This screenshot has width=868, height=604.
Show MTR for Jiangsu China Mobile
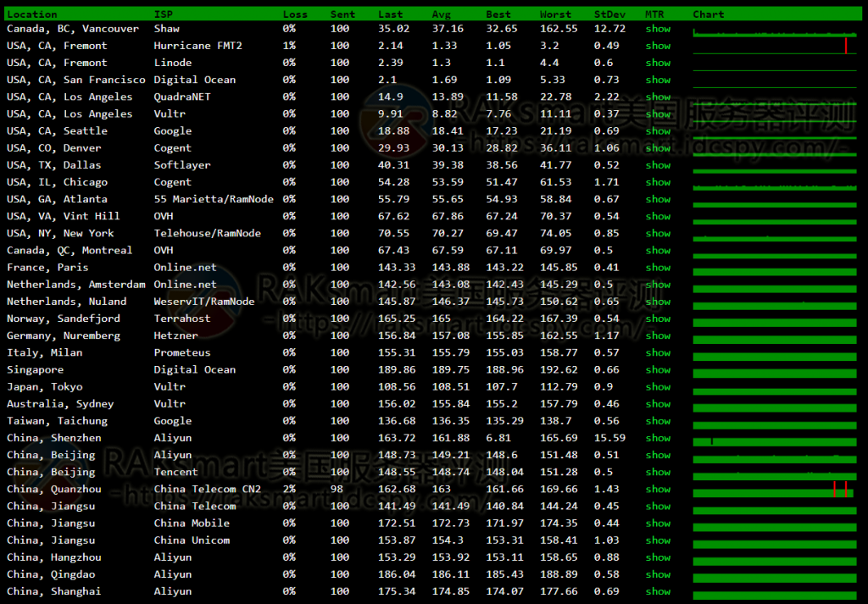click(658, 524)
